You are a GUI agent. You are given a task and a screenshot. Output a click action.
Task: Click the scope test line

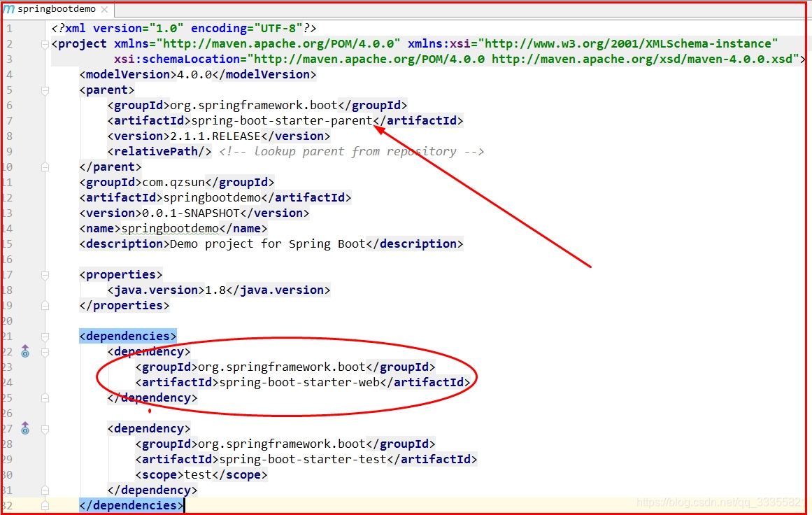pos(201,474)
